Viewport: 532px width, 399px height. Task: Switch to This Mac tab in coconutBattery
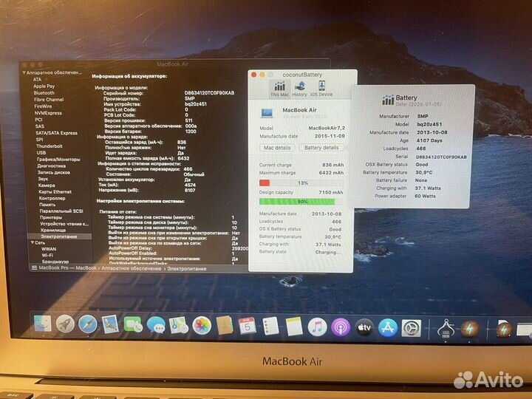pos(279,89)
